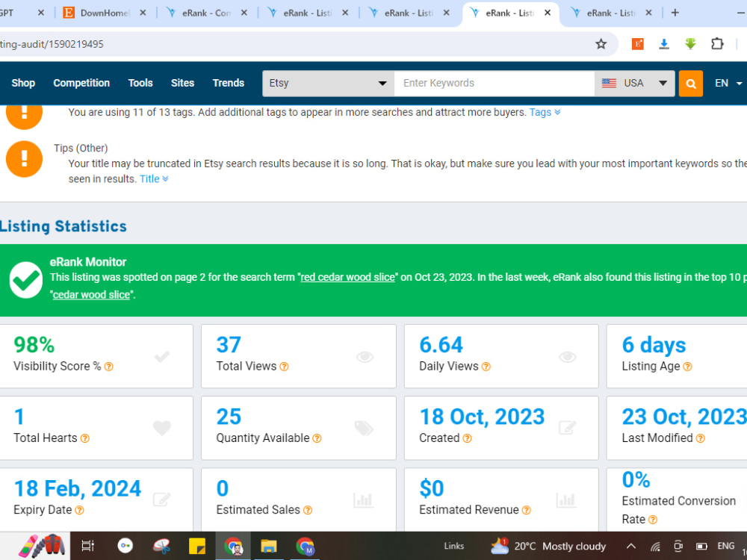
Task: Click the orange keyword search button
Action: coord(690,84)
